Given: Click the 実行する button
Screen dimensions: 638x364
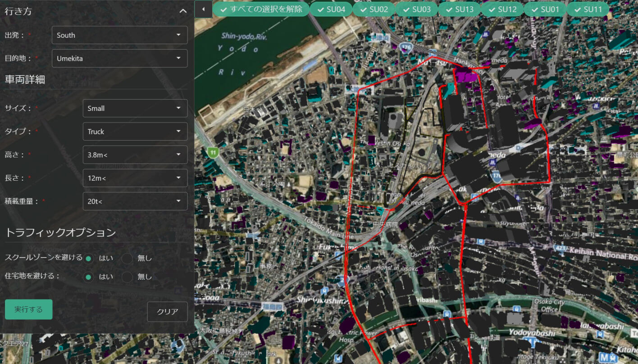Looking at the screenshot, I should [29, 309].
